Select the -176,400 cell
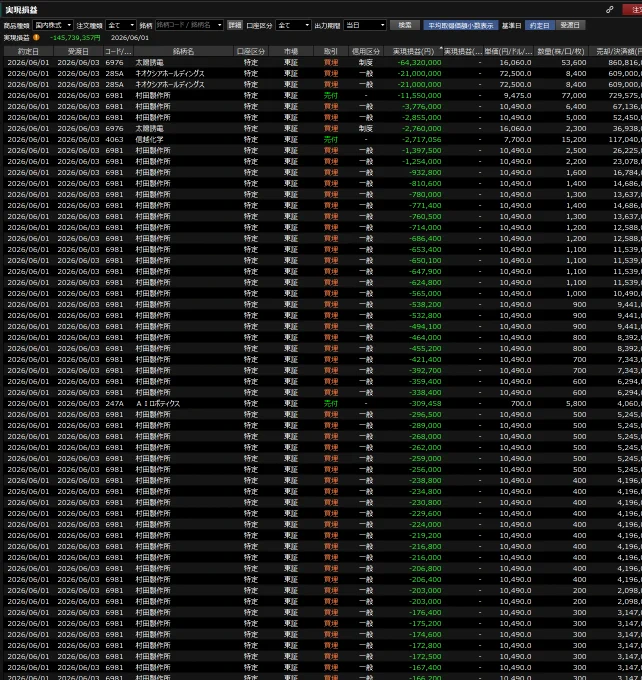 (x=425, y=612)
